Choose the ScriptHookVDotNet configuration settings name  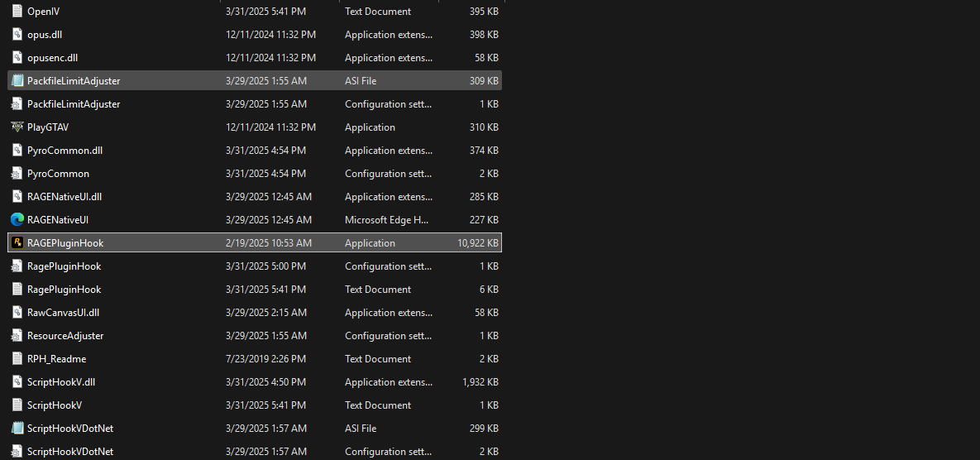coord(70,452)
